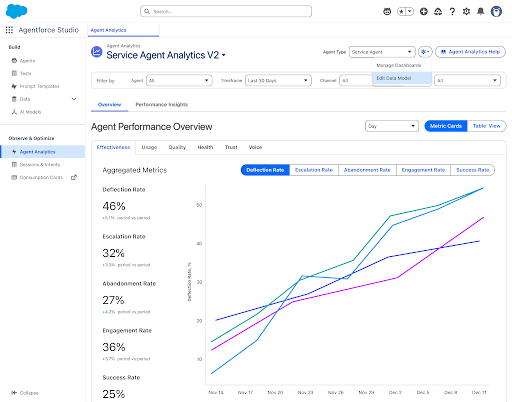Open the user profile avatar
This screenshot has height=402, width=512.
(496, 11)
